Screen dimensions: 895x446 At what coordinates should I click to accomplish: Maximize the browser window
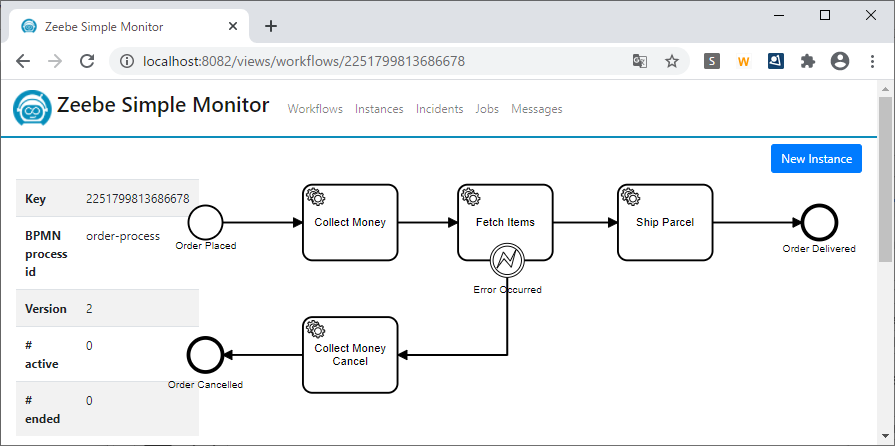click(825, 15)
